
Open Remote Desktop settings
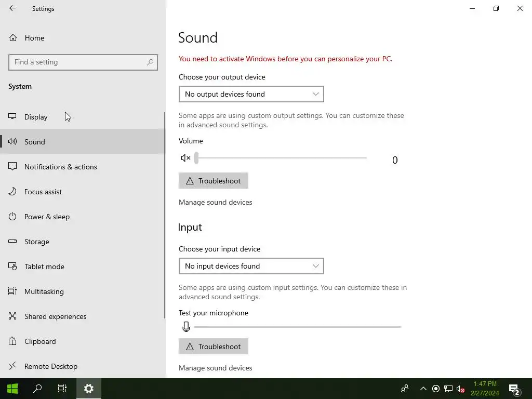click(x=82, y=366)
